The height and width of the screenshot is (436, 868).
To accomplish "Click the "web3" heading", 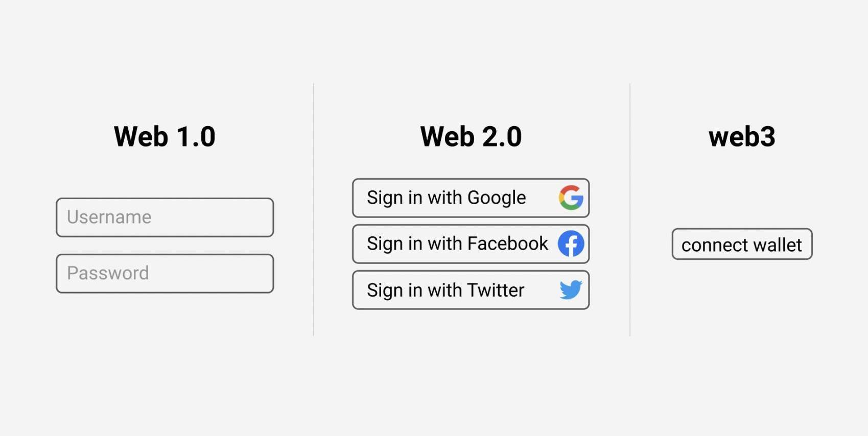I will coord(742,137).
